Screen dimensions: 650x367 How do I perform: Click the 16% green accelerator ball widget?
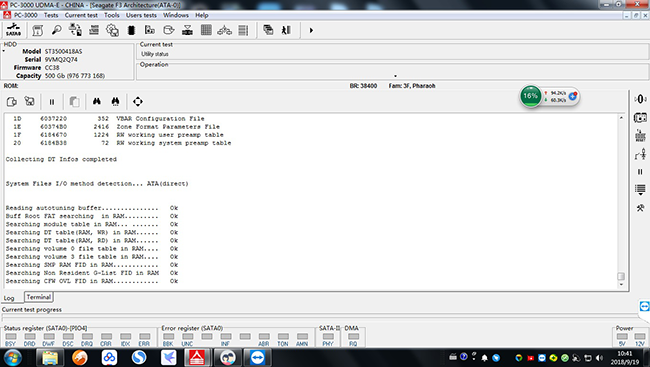tap(531, 96)
